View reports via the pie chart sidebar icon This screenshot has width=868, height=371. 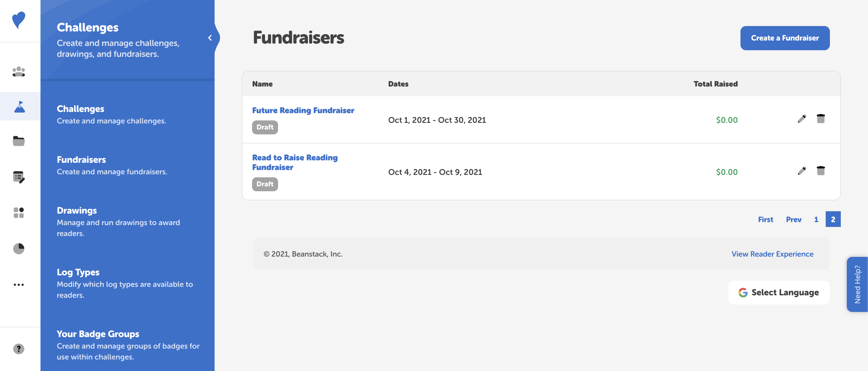click(x=19, y=248)
